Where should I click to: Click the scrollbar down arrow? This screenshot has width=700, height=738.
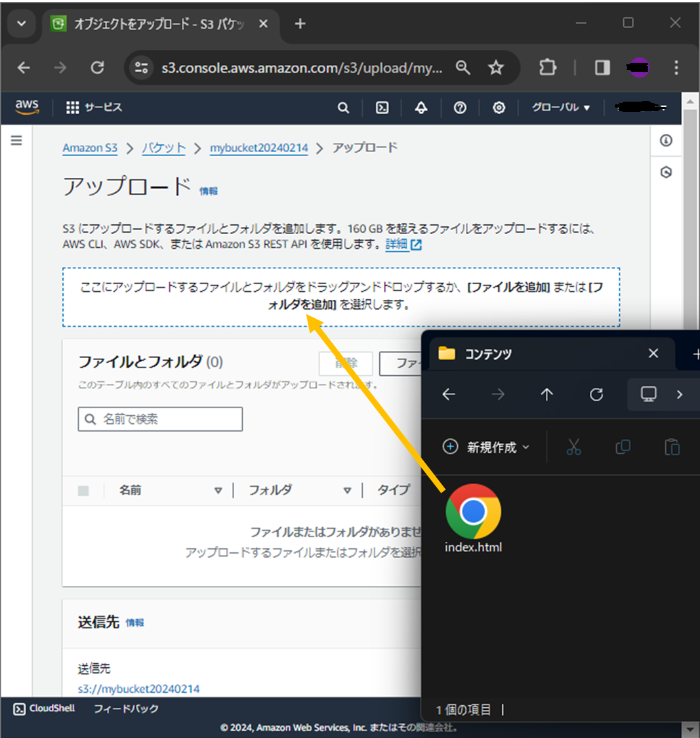click(x=690, y=729)
